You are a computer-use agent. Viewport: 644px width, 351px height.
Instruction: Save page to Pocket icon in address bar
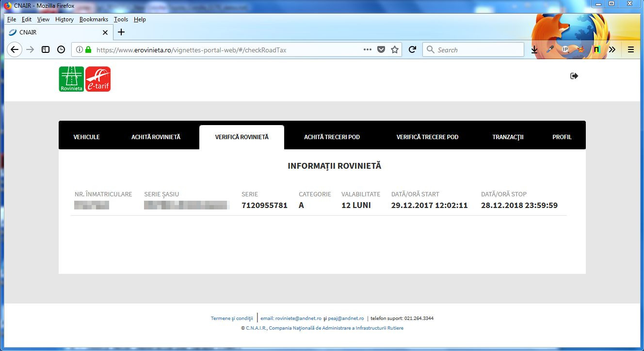[x=381, y=49]
